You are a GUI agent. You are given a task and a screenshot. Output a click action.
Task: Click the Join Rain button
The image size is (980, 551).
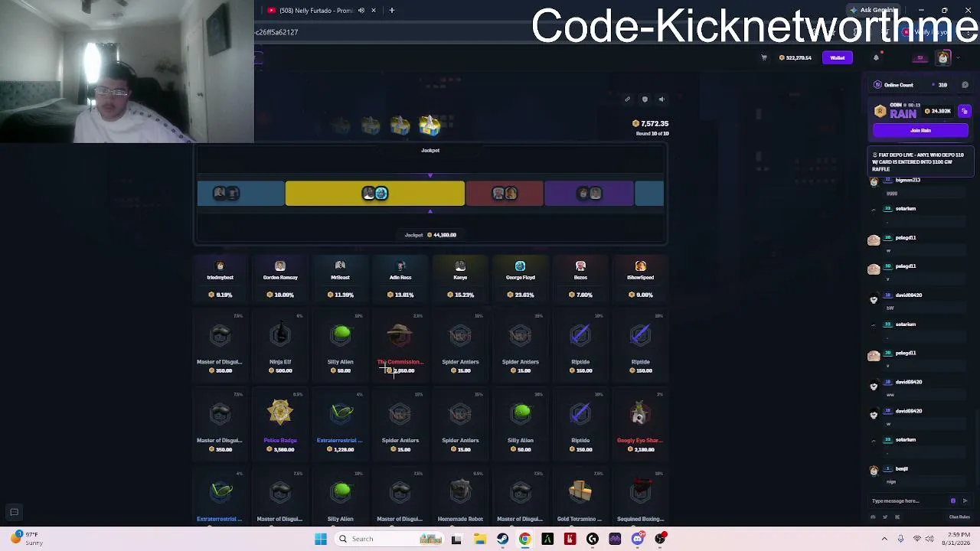[x=920, y=130]
